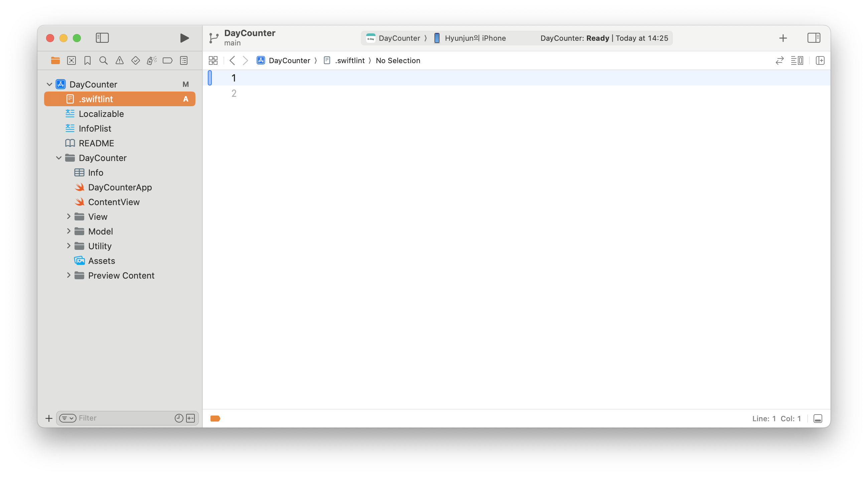
Task: Click .swiftlint in the jump bar
Action: click(349, 61)
